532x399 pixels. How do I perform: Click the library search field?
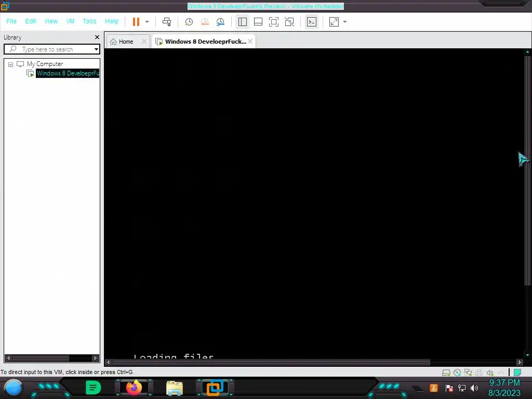[x=52, y=49]
